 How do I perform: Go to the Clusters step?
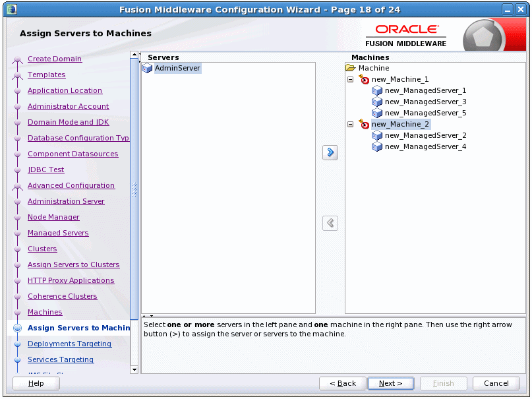point(42,249)
